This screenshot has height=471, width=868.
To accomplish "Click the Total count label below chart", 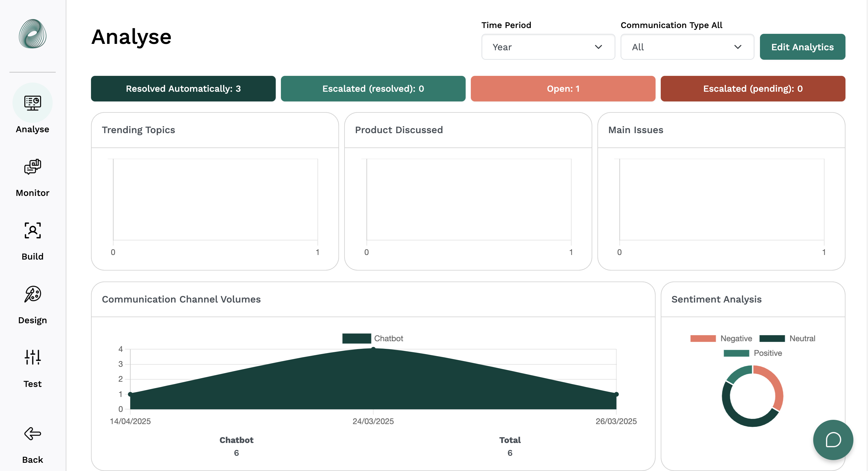I will coord(510,440).
